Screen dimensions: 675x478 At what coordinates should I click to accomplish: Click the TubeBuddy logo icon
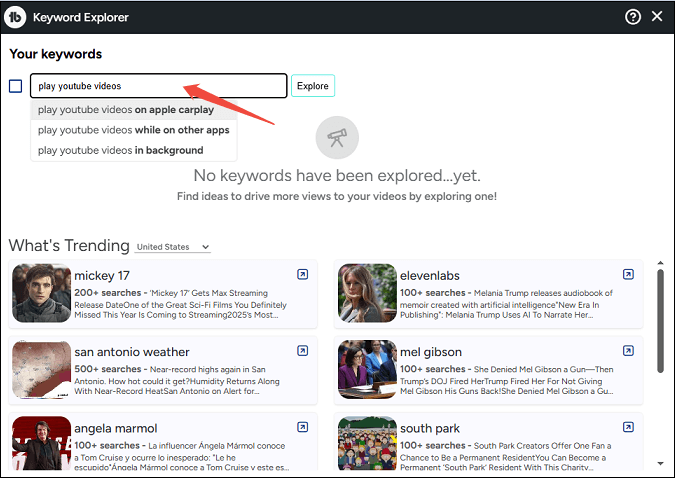[x=15, y=17]
